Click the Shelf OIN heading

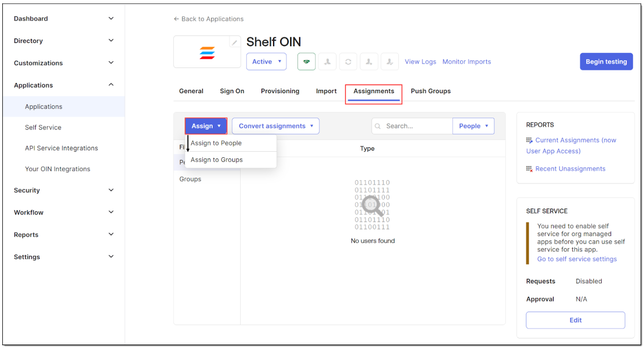[x=274, y=42]
